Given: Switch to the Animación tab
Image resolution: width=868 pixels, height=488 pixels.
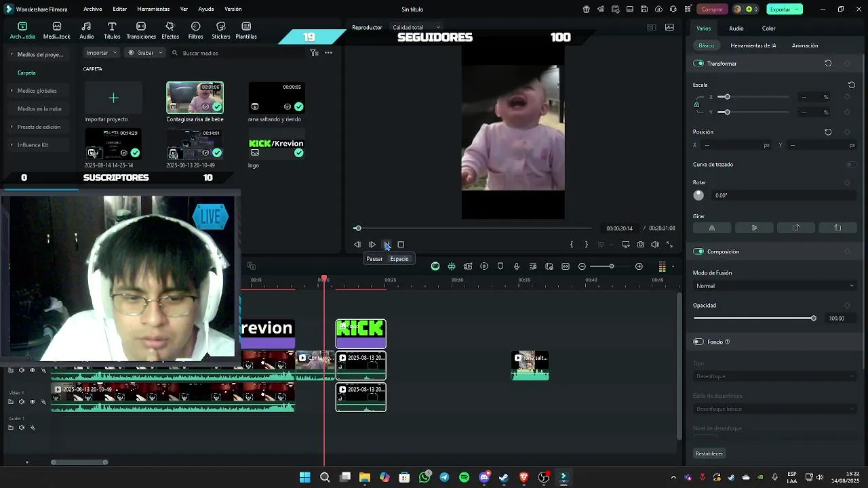Looking at the screenshot, I should (805, 45).
